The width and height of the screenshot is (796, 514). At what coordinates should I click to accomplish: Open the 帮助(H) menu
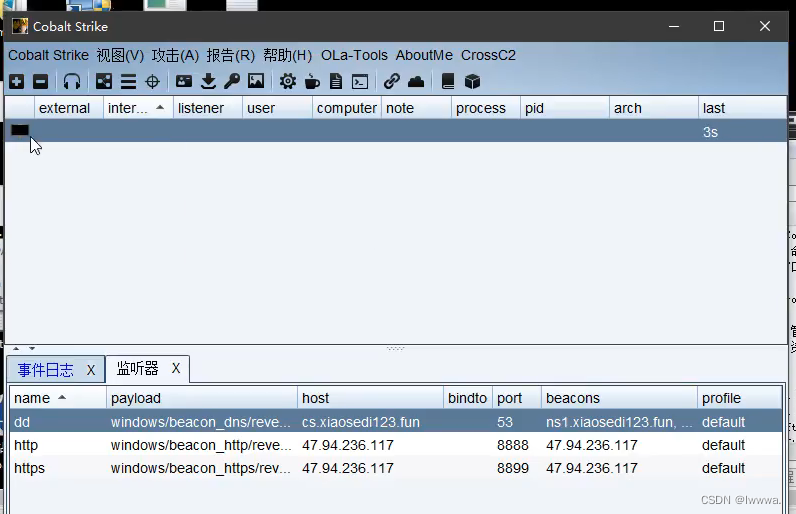tap(287, 55)
